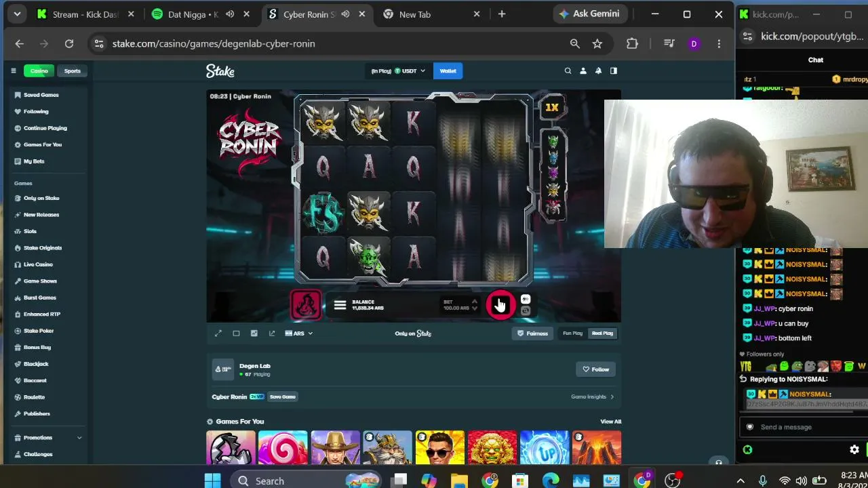
Task: Open Stake search magnifier
Action: 568,70
